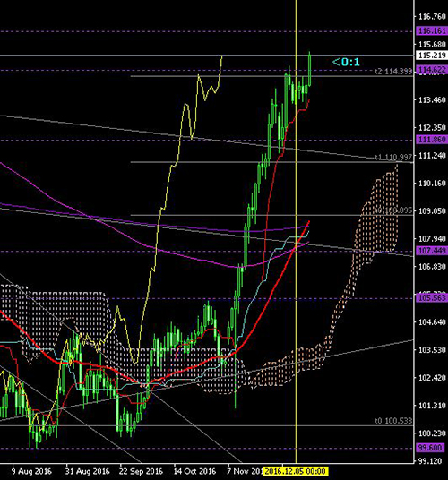448x480 pixels.
Task: Click the purple 111.860 level label
Action: click(x=432, y=140)
